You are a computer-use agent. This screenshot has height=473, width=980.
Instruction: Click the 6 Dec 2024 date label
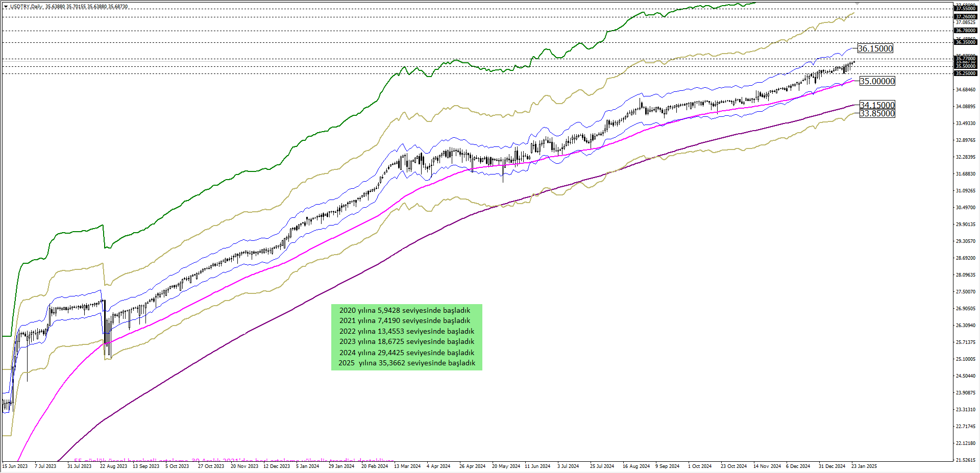coord(798,466)
